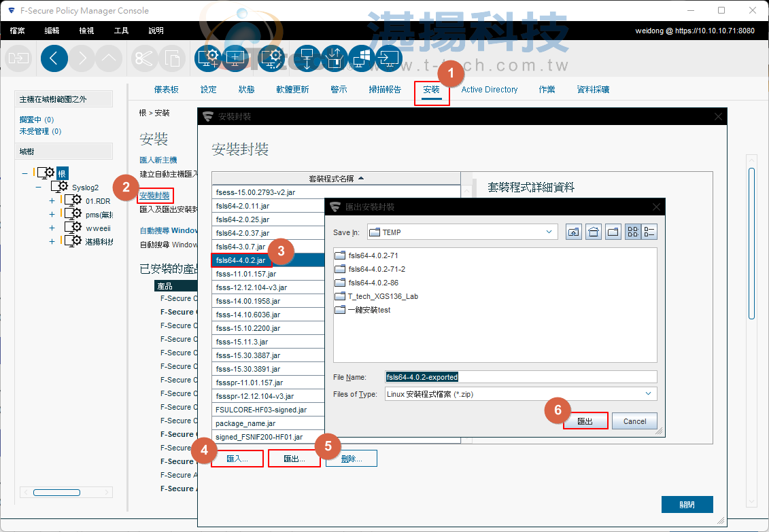
Task: Switch to the Active Directory tab
Action: (489, 90)
